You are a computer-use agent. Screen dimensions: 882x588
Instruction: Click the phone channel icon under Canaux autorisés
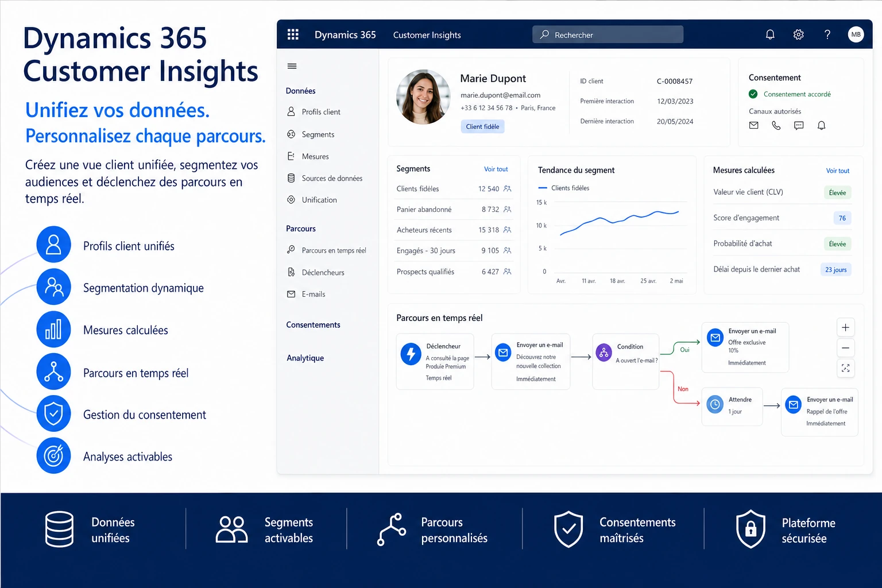coord(776,125)
